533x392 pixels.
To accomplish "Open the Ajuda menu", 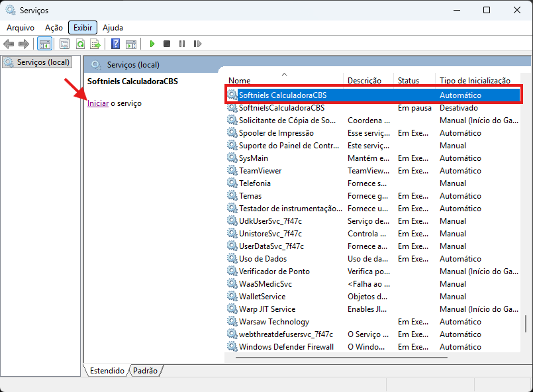I will click(x=113, y=28).
